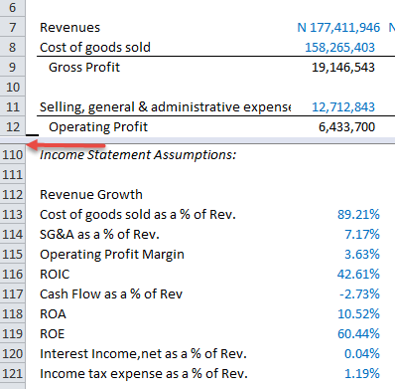
Task: Click the Income tax expense value 1.19%
Action: 362,373
